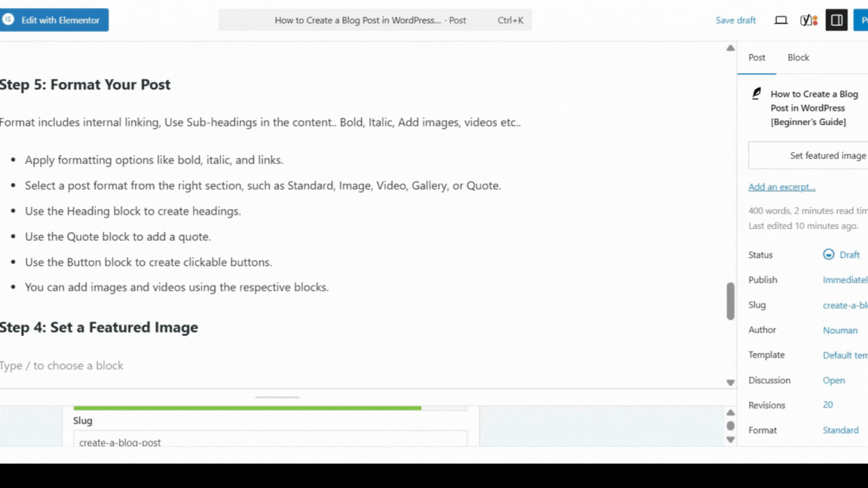Click the Add an excerpt link

[781, 187]
